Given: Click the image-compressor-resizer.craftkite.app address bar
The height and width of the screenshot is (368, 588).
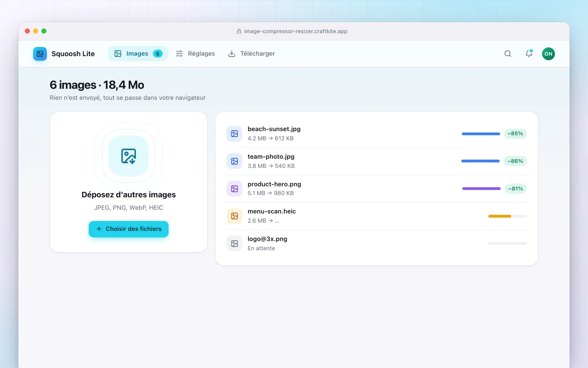Looking at the screenshot, I should point(292,31).
